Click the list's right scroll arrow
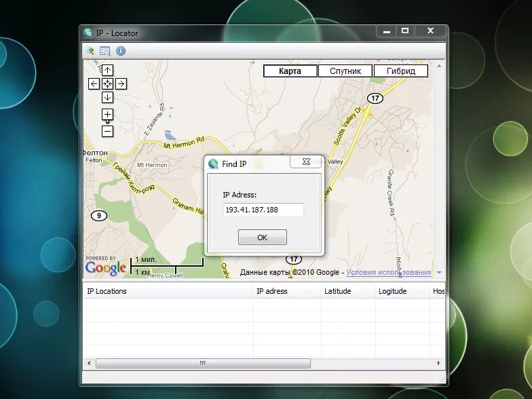Image resolution: width=532 pixels, height=399 pixels. coord(438,363)
